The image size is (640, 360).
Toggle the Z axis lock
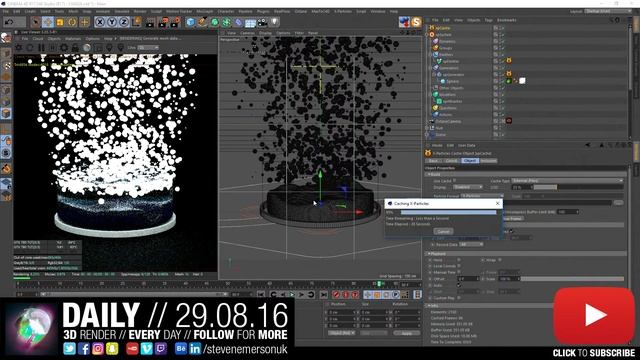(124, 22)
